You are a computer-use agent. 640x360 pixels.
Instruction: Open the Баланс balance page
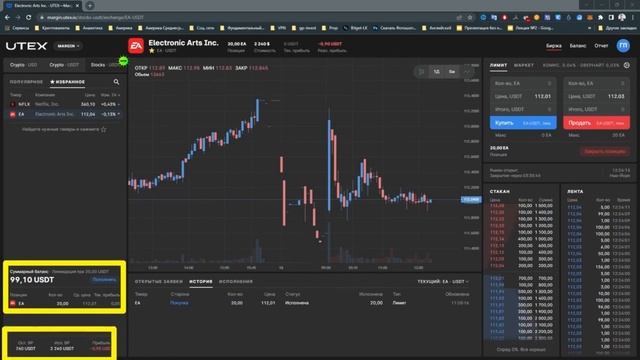pyautogui.click(x=578, y=46)
